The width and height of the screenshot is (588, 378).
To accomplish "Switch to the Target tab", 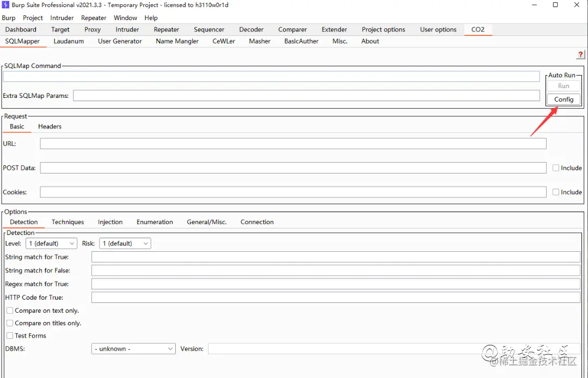I will pyautogui.click(x=60, y=29).
